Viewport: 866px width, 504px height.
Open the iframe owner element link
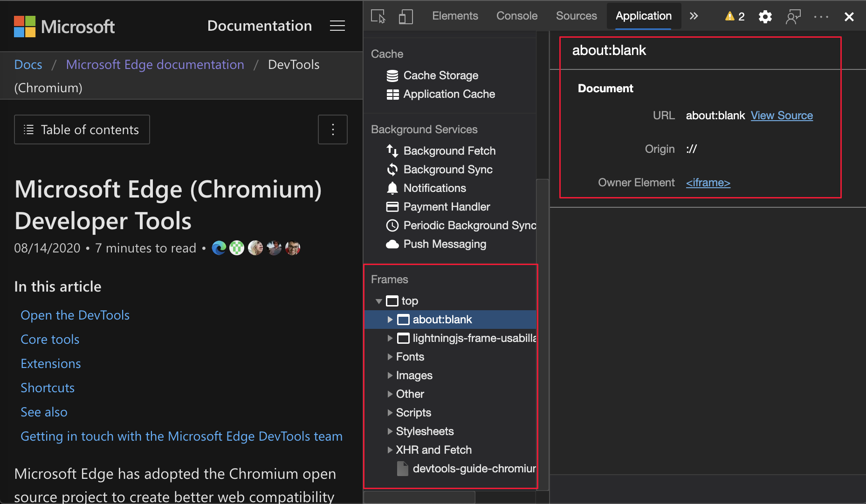pyautogui.click(x=708, y=182)
